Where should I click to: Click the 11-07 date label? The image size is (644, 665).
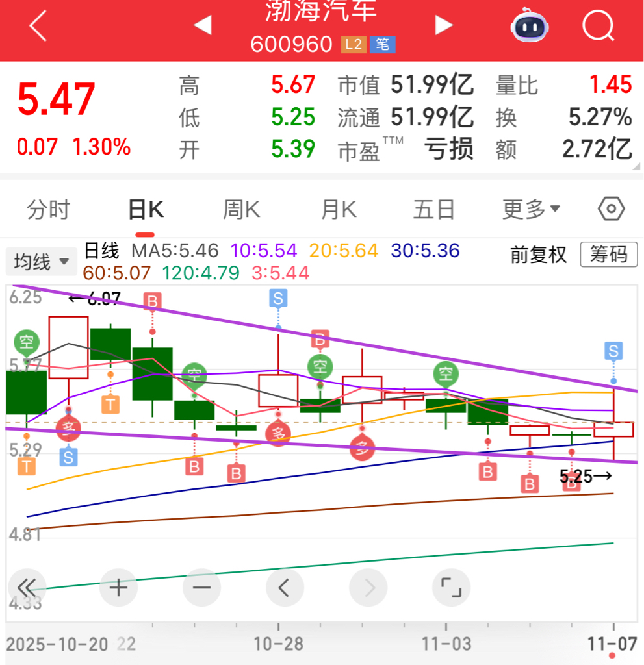612,644
